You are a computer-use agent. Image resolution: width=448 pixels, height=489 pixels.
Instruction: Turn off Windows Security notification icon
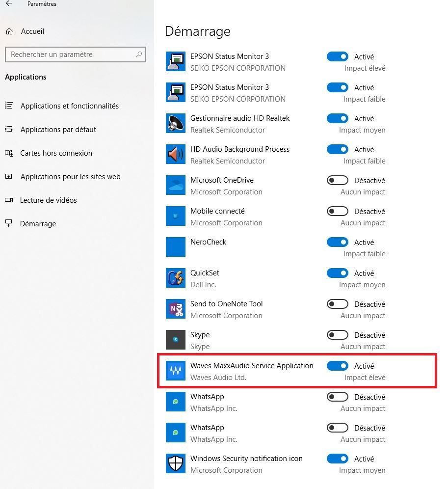tap(337, 459)
